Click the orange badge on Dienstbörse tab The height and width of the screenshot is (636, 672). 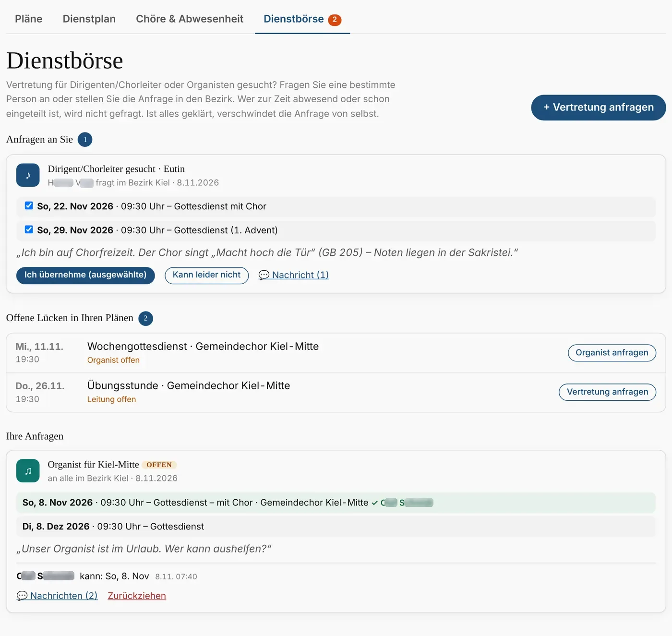[x=335, y=20]
